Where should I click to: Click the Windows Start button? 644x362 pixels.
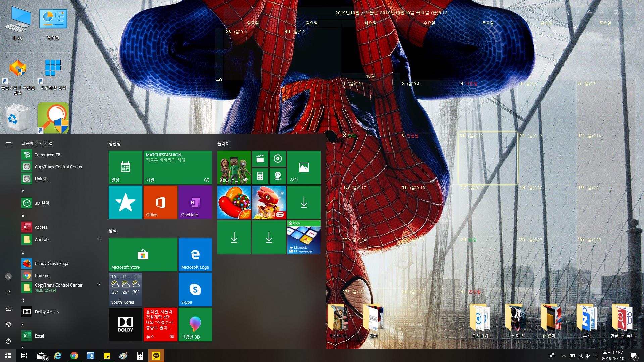pyautogui.click(x=8, y=356)
